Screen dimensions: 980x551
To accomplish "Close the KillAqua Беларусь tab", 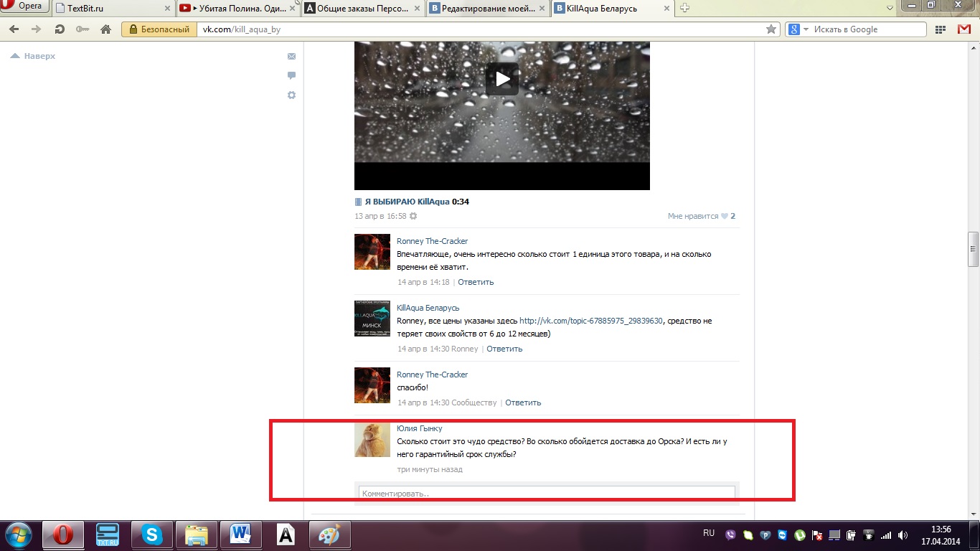I will (666, 9).
